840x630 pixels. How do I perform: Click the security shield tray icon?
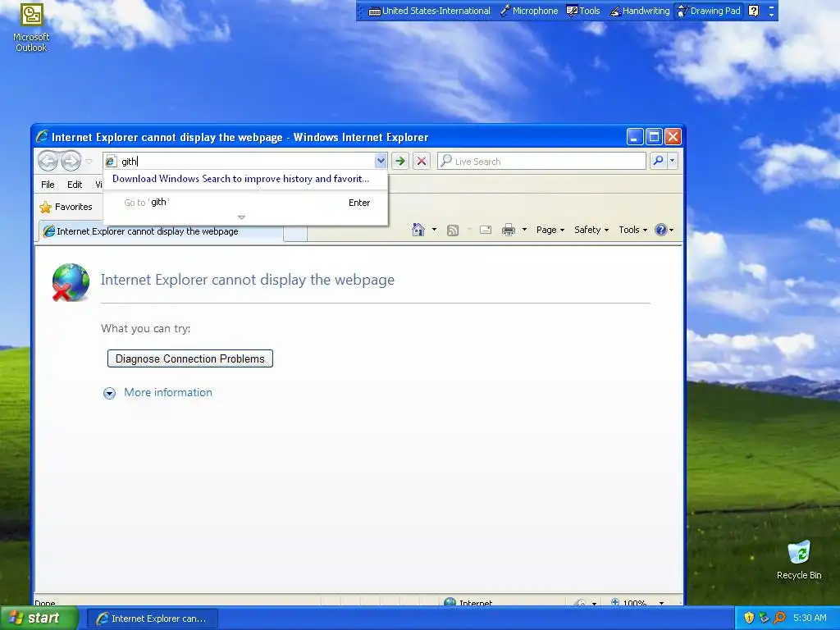pos(749,618)
